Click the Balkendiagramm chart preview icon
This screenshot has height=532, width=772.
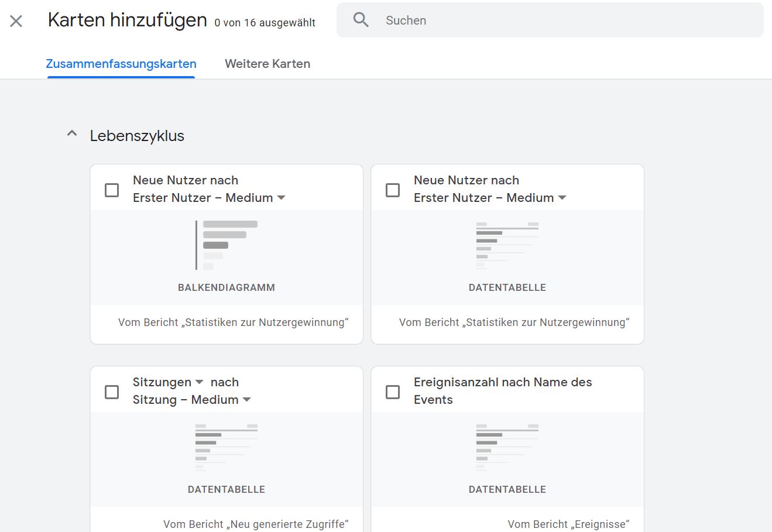227,243
